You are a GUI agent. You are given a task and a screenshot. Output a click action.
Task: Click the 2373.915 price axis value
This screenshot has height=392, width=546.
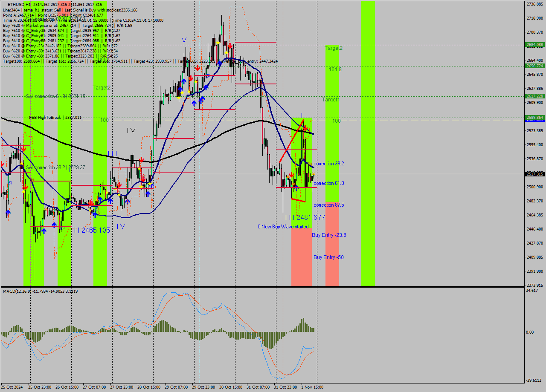click(x=535, y=285)
